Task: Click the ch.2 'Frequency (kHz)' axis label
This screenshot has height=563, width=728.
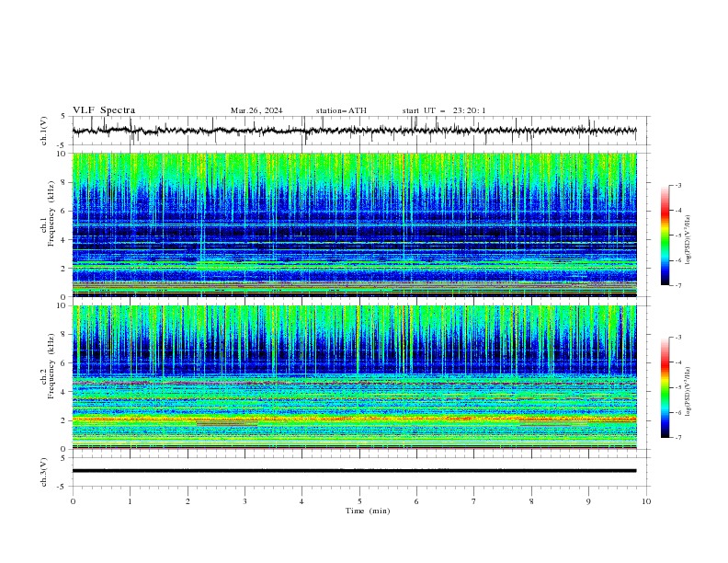Action: tap(51, 366)
